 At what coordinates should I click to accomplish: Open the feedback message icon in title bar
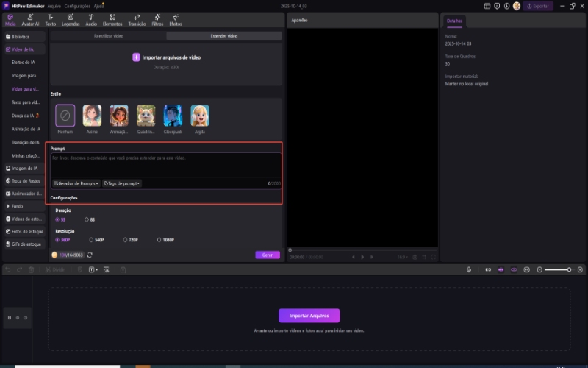pyautogui.click(x=497, y=6)
